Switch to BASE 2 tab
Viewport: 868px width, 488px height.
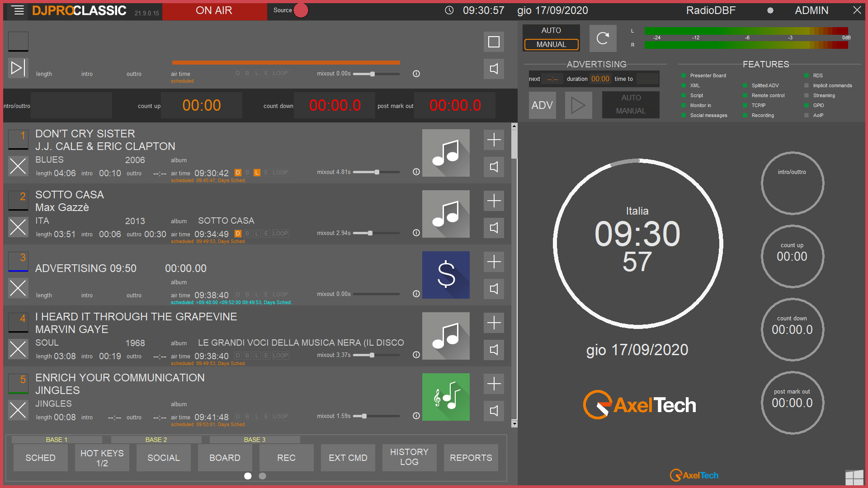coord(156,440)
